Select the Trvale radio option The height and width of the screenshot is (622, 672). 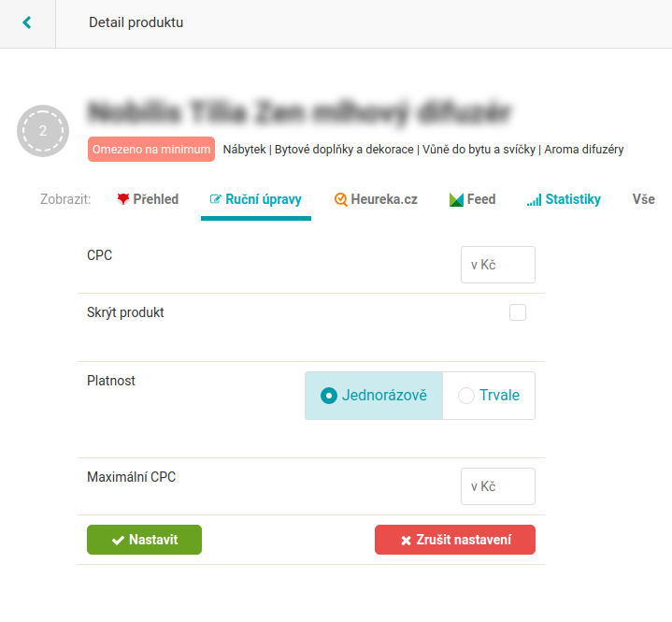489,396
